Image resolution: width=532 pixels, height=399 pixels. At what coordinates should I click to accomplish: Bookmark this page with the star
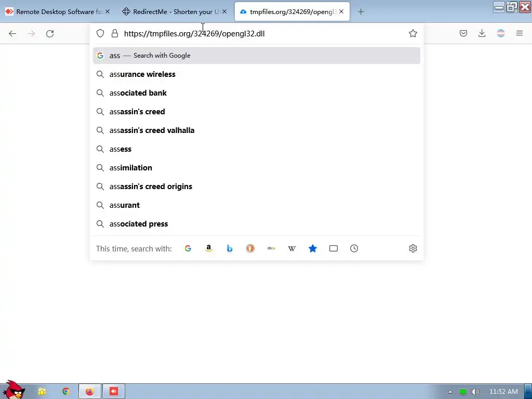[413, 33]
